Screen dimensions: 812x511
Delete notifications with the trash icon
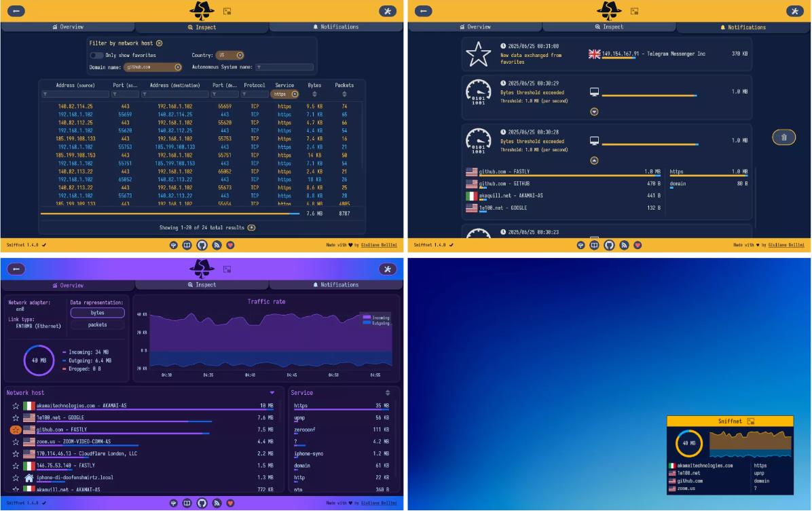(x=783, y=138)
